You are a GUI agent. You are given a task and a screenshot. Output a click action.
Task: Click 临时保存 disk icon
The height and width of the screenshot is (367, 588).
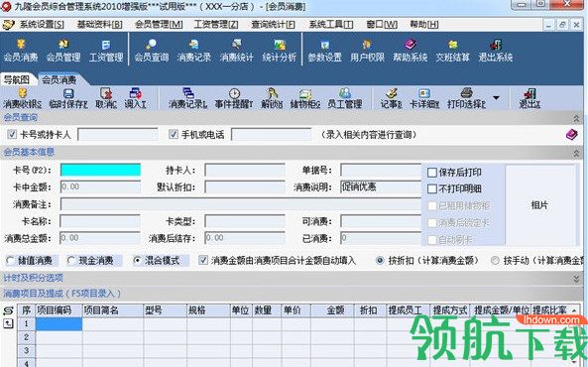pyautogui.click(x=68, y=98)
